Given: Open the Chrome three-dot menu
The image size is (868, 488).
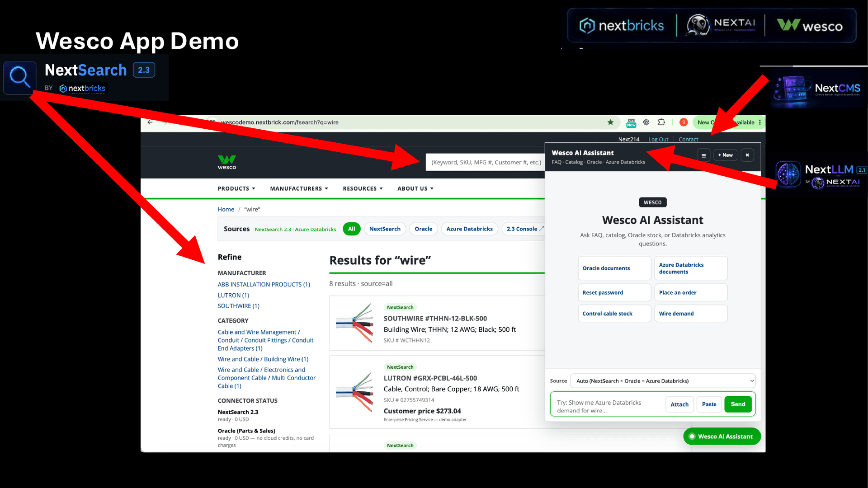Looking at the screenshot, I should [760, 122].
